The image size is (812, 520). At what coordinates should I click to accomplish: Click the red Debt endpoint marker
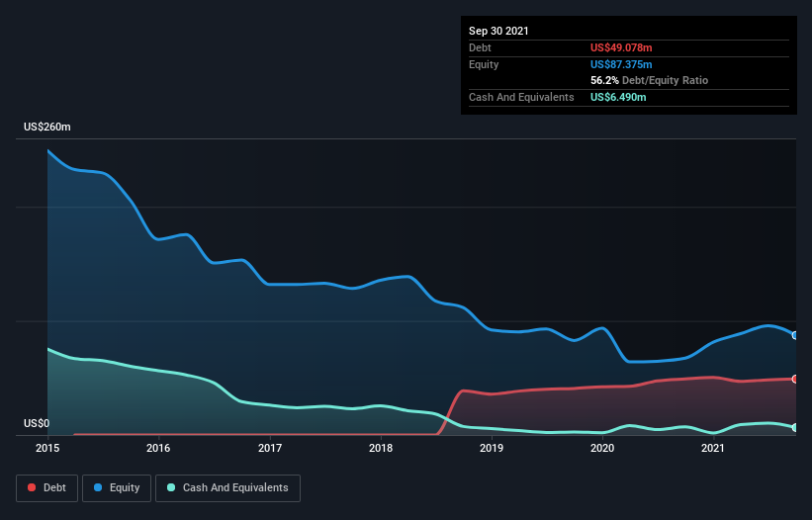795,380
